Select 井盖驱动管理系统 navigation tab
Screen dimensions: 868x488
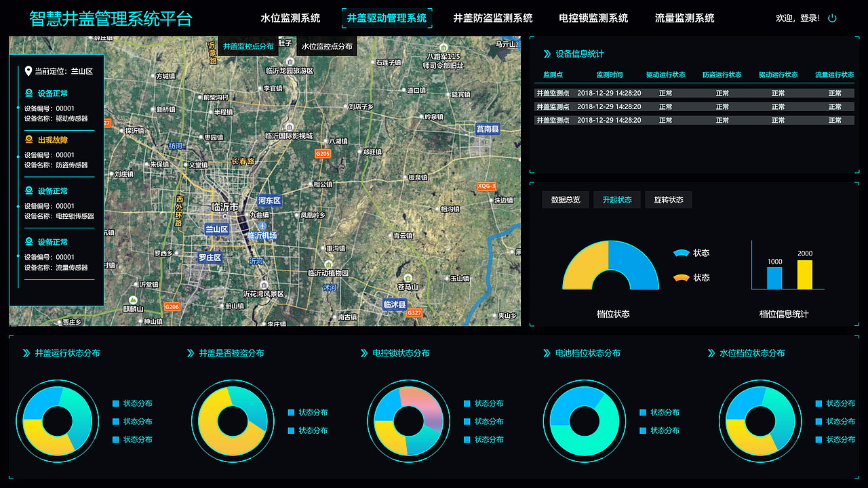point(387,18)
